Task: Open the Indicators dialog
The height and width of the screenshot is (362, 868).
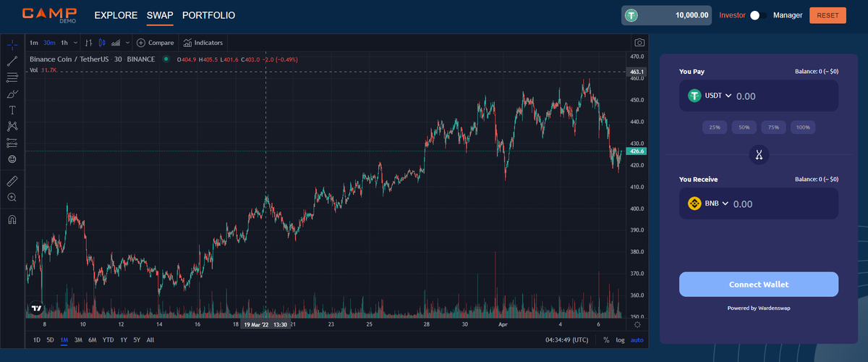Action: (x=203, y=43)
